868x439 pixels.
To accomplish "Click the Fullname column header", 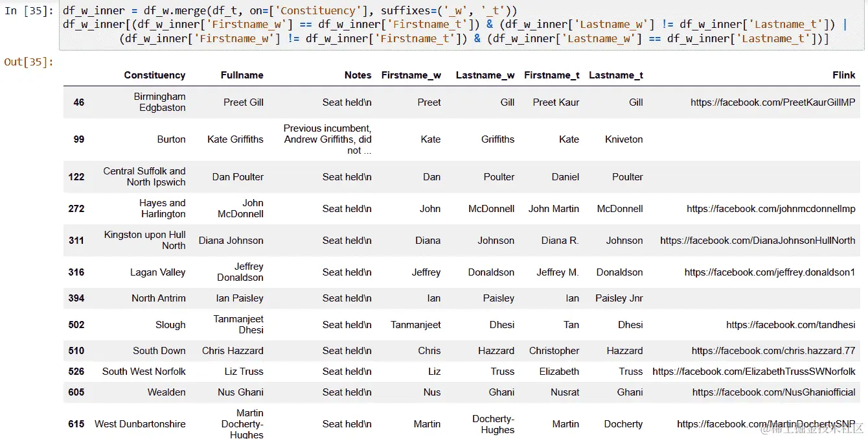I will point(242,75).
